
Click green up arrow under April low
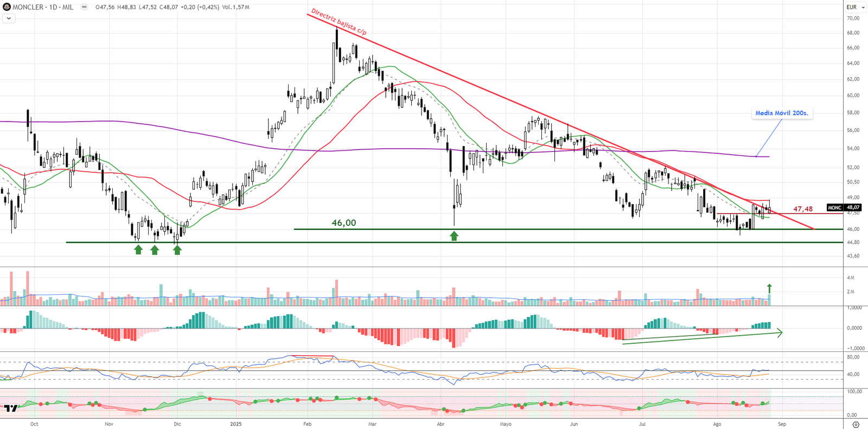click(x=454, y=236)
